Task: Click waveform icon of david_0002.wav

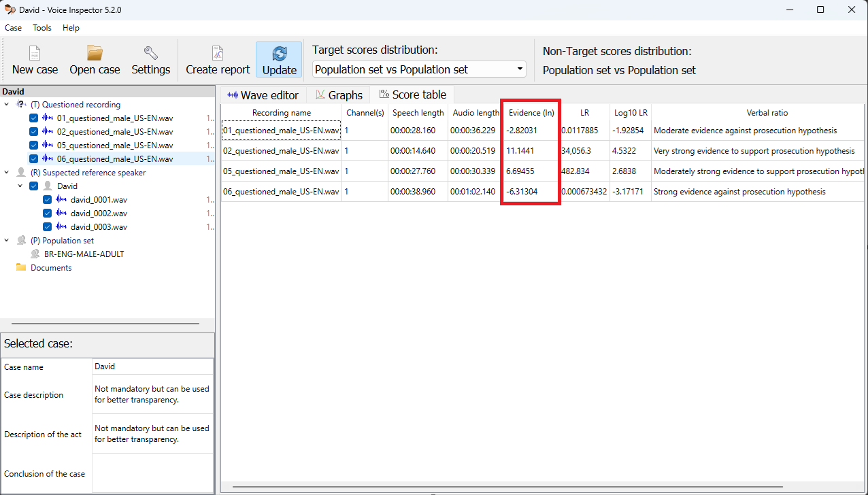Action: [62, 214]
